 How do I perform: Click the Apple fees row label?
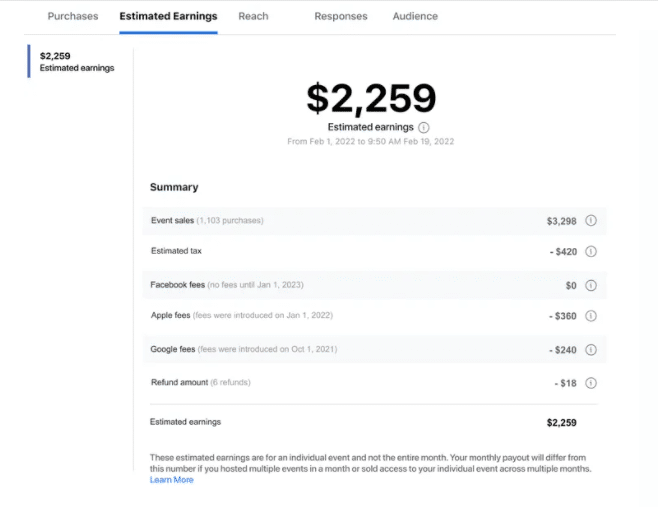172,316
